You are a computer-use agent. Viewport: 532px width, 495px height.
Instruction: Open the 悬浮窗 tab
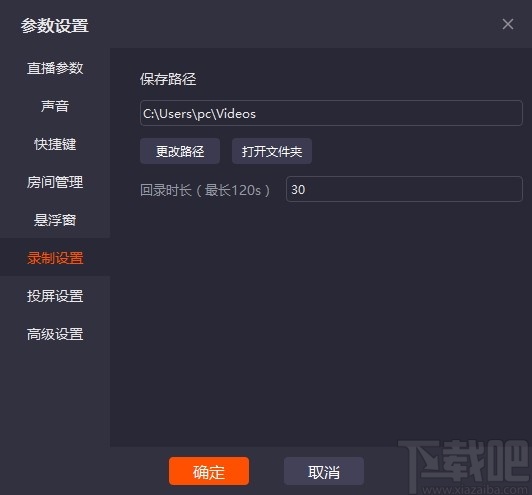point(55,220)
